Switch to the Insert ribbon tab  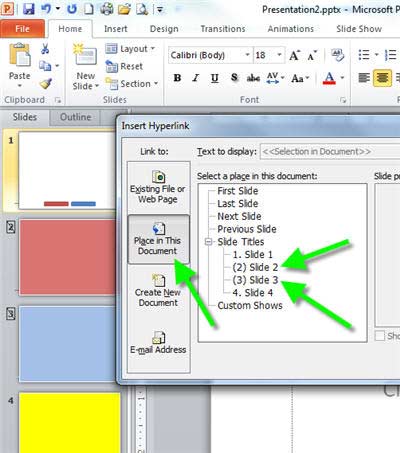[116, 29]
